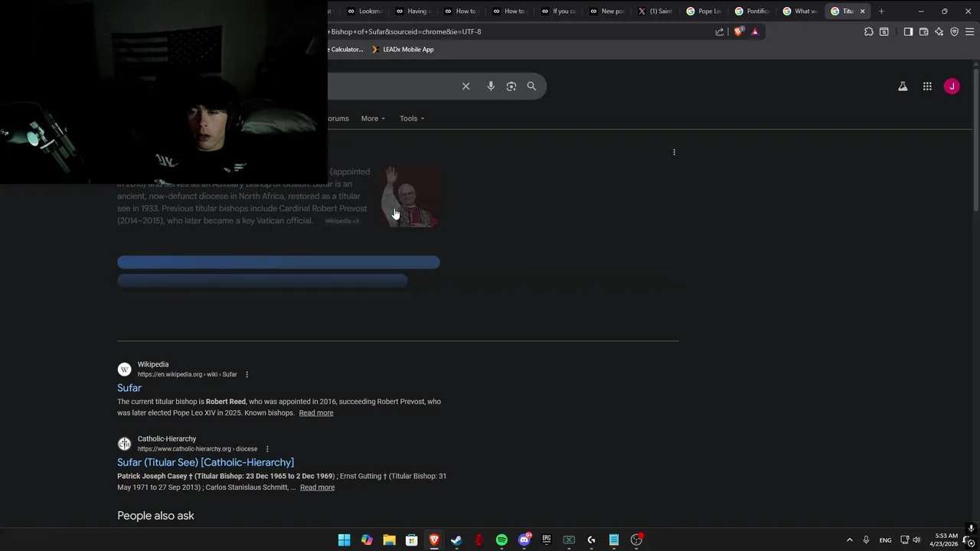Click the Wikipedia +2 sources chip
980x551 pixels.
[341, 221]
